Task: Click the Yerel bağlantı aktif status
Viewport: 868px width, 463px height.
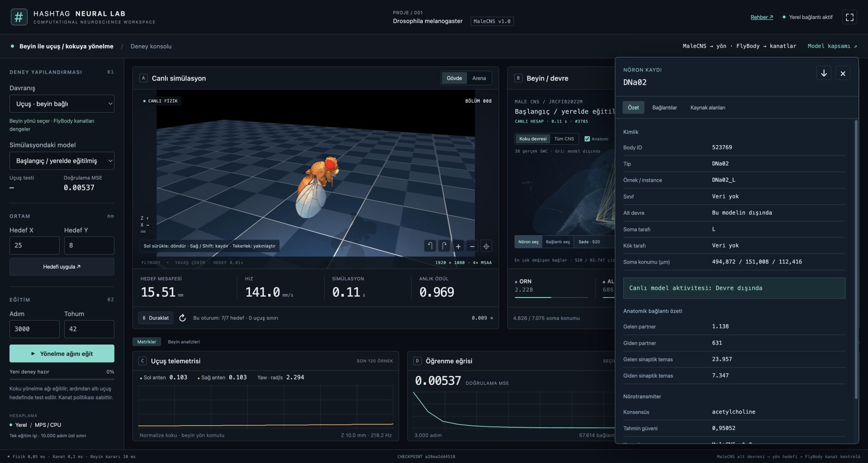Action: [x=807, y=17]
